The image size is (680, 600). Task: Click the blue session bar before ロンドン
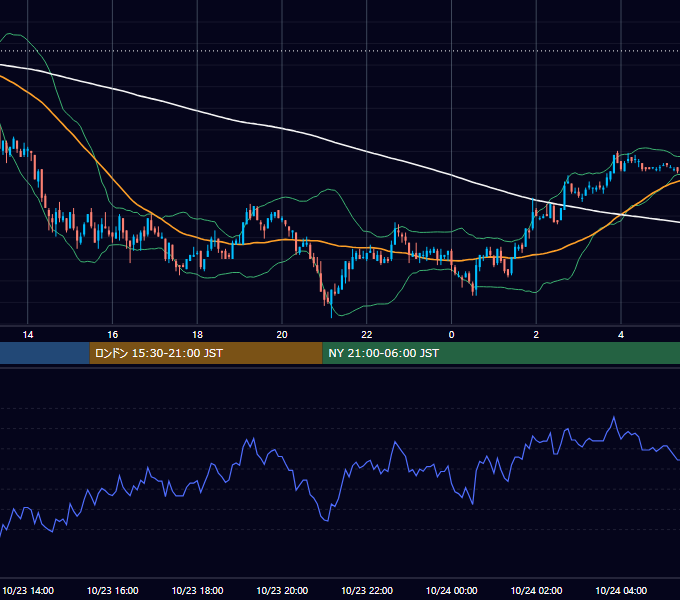point(45,353)
